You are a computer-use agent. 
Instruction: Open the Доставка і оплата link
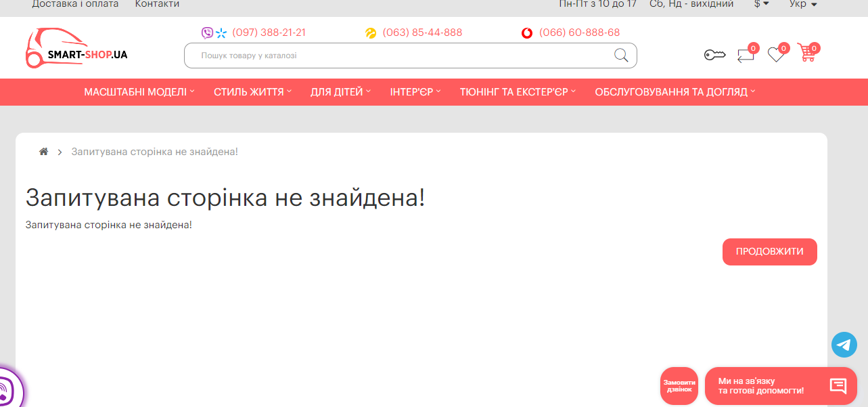75,4
